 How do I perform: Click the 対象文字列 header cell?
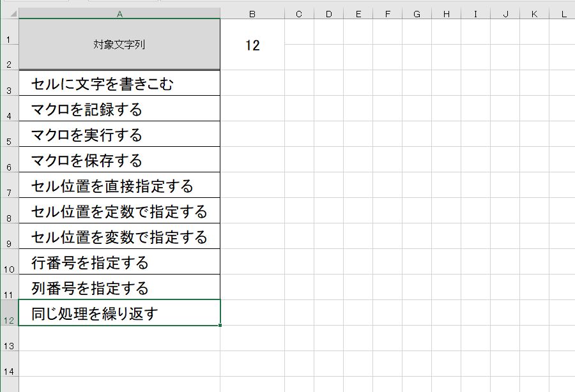(119, 44)
